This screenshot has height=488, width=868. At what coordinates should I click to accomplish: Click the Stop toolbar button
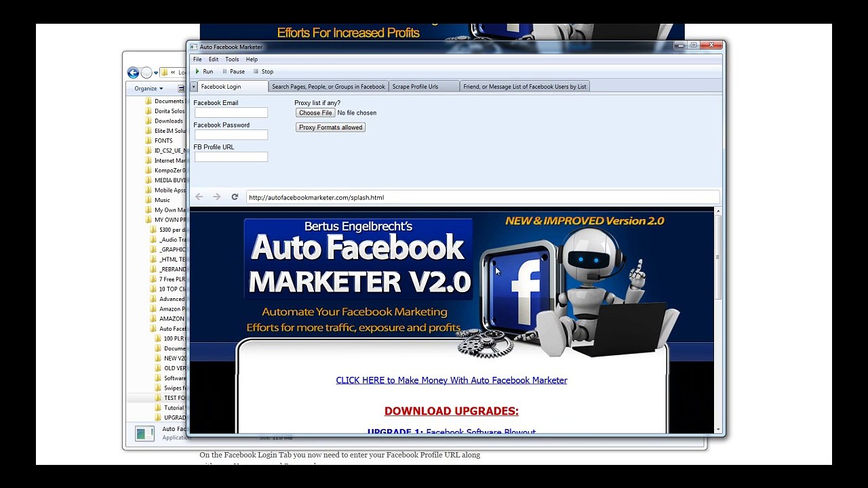[x=263, y=71]
